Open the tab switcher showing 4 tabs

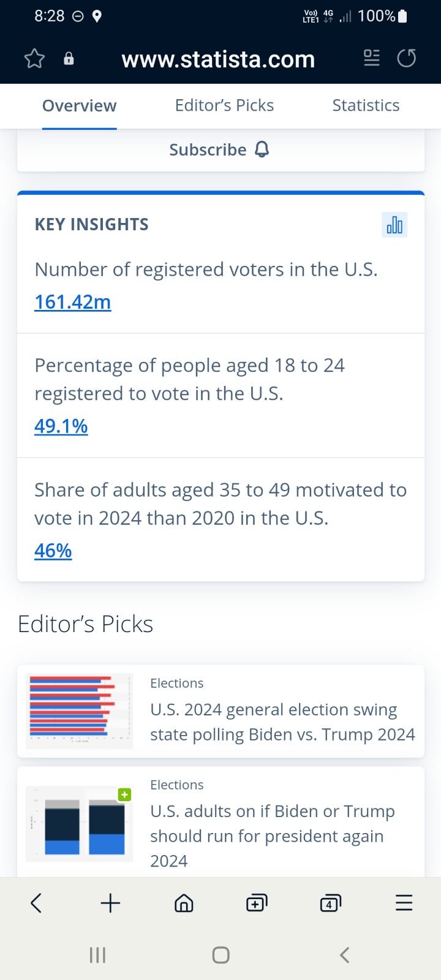[331, 903]
